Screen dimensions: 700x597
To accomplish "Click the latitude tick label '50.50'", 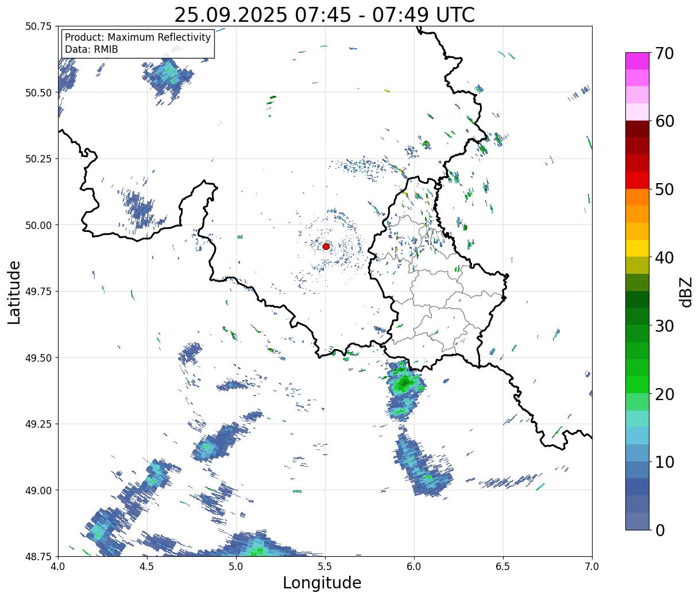I will [x=38, y=92].
